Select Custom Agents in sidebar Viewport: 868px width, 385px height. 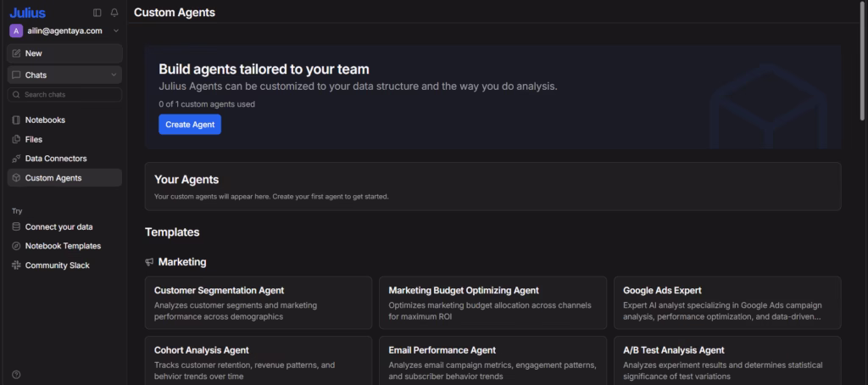tap(64, 178)
